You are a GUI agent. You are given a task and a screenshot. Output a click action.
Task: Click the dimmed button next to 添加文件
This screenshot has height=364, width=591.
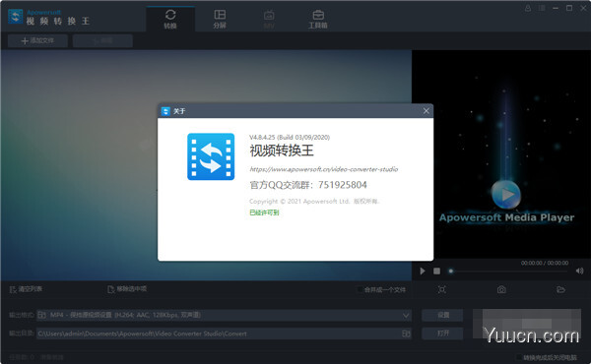[x=102, y=40]
